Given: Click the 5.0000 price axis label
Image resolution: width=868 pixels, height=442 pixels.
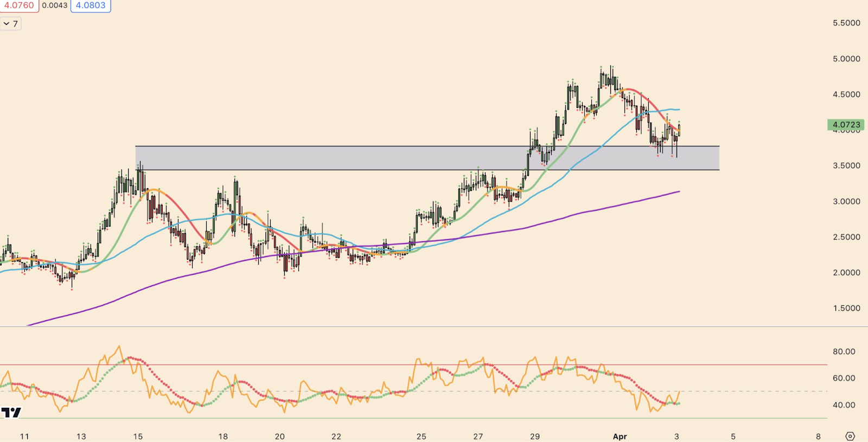Looking at the screenshot, I should click(846, 59).
